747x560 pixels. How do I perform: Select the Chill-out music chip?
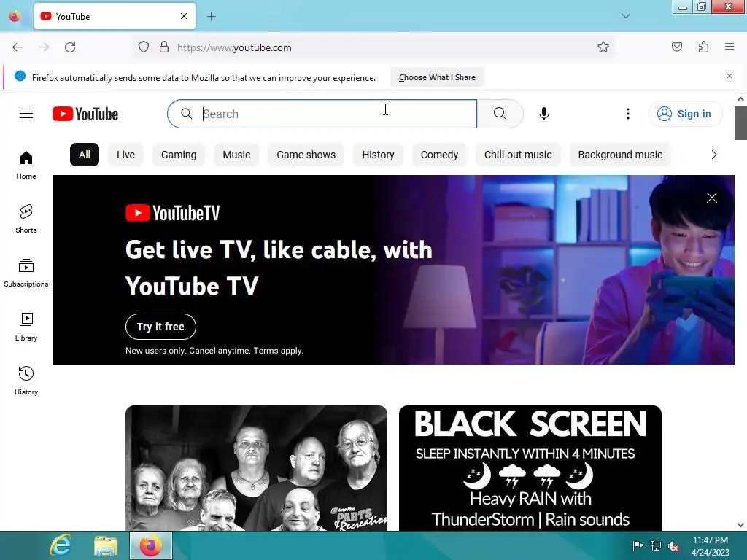pos(518,155)
